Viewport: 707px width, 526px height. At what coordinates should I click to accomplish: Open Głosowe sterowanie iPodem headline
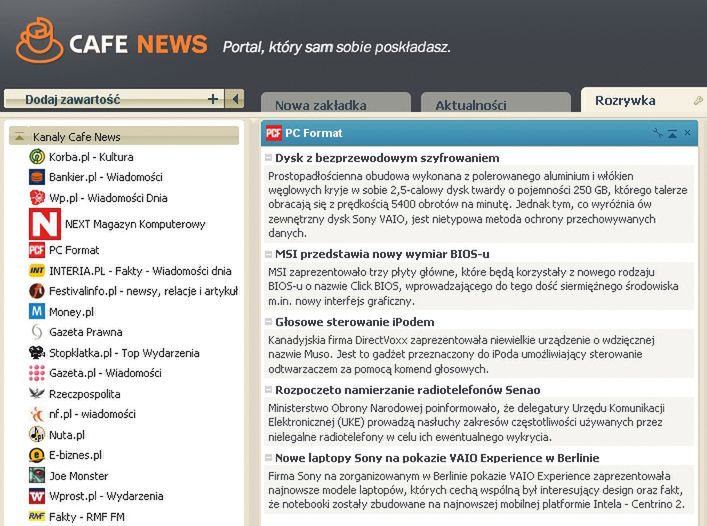[355, 322]
